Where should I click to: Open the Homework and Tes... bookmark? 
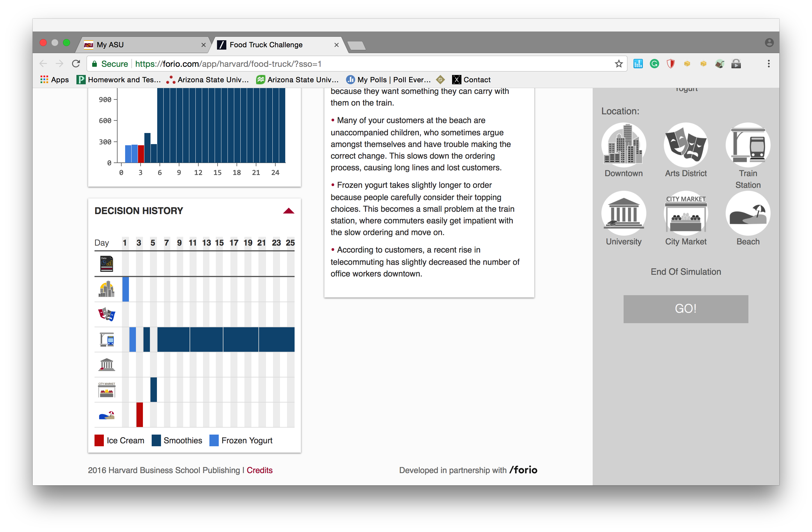[x=119, y=80]
